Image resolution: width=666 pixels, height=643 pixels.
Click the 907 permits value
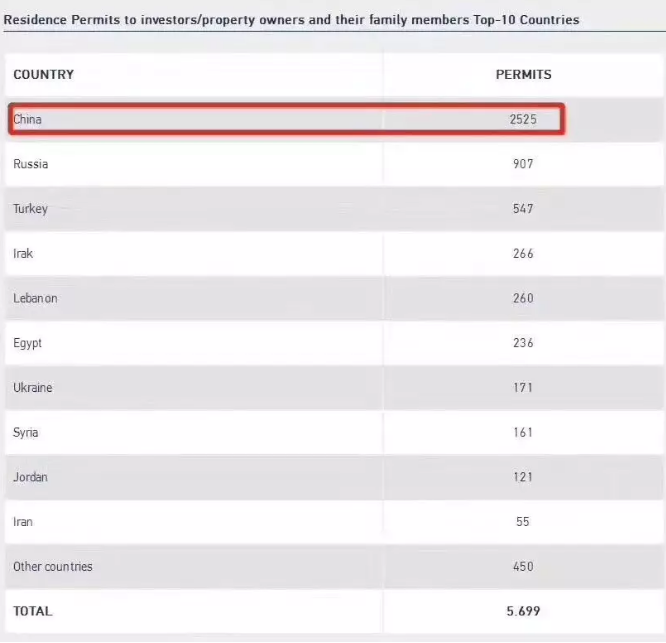click(523, 164)
